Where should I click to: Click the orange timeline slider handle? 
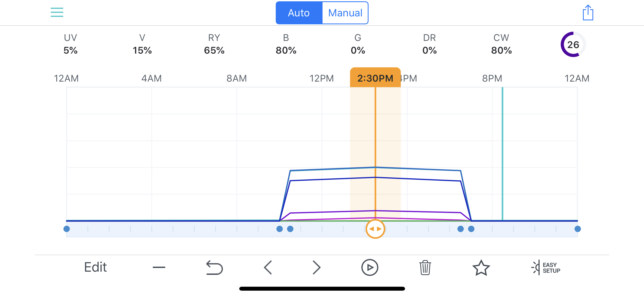point(375,229)
